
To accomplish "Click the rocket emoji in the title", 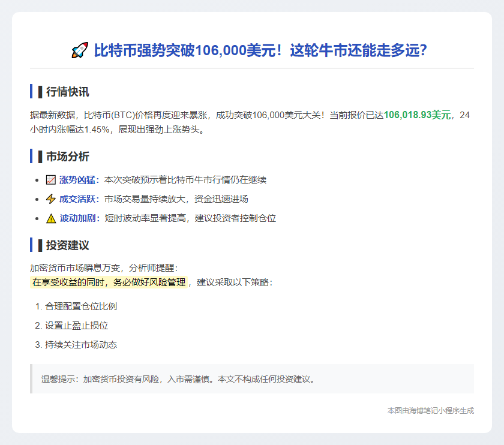I will (x=80, y=51).
